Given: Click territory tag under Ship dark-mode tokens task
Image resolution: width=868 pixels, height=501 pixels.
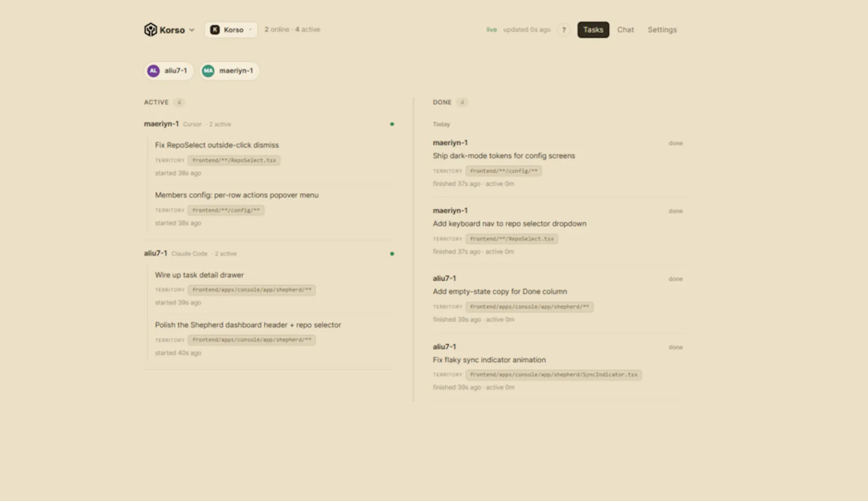Looking at the screenshot, I should [x=503, y=171].
